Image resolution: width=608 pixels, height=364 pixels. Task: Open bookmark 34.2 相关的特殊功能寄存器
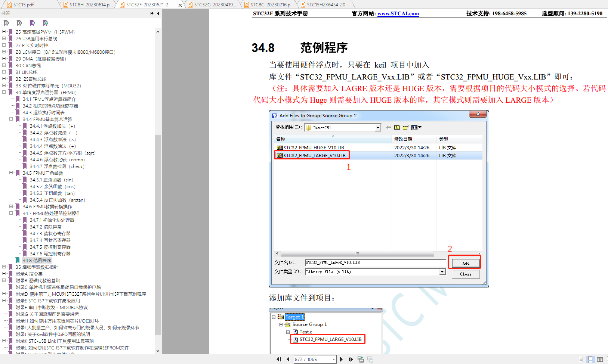pos(50,106)
